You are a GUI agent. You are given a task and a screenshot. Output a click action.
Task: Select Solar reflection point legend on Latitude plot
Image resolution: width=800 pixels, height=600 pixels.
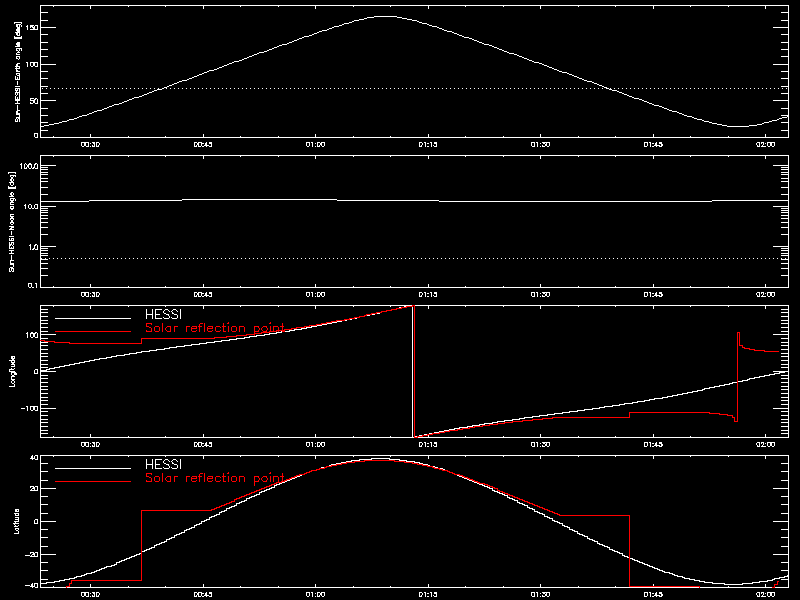point(215,478)
